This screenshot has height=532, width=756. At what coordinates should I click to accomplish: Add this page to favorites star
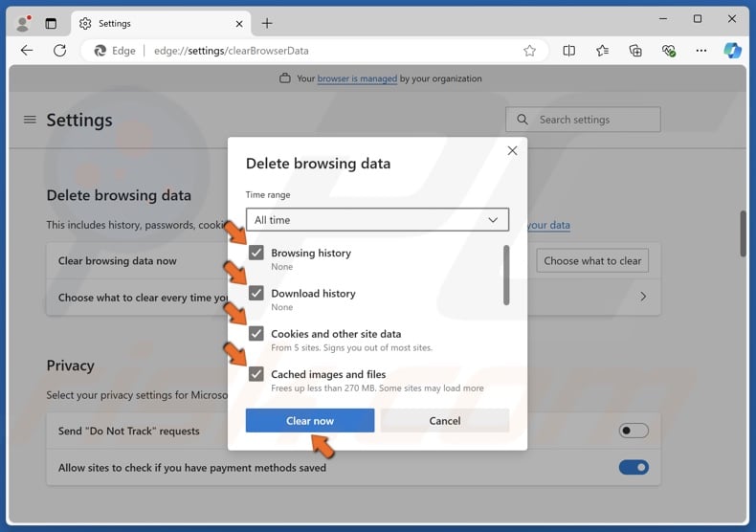[x=529, y=51]
